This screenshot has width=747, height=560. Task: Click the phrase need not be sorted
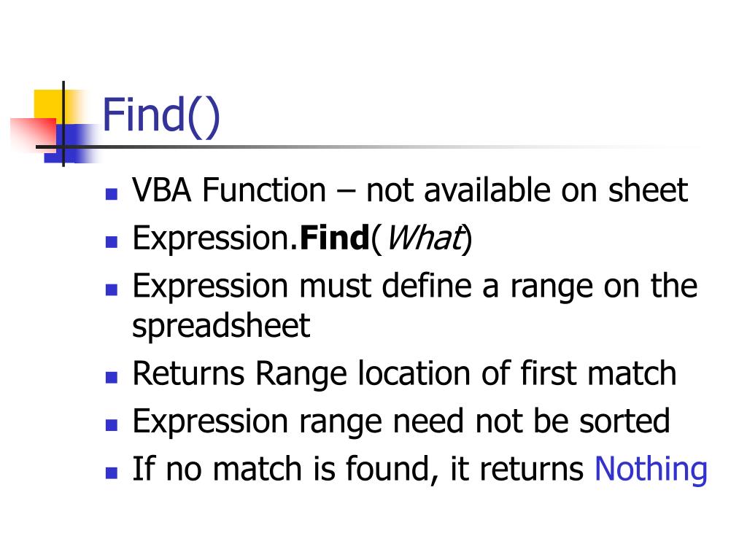point(531,421)
